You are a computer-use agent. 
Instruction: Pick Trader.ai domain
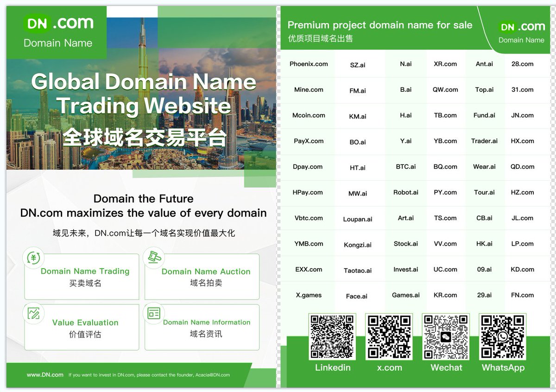coord(484,141)
